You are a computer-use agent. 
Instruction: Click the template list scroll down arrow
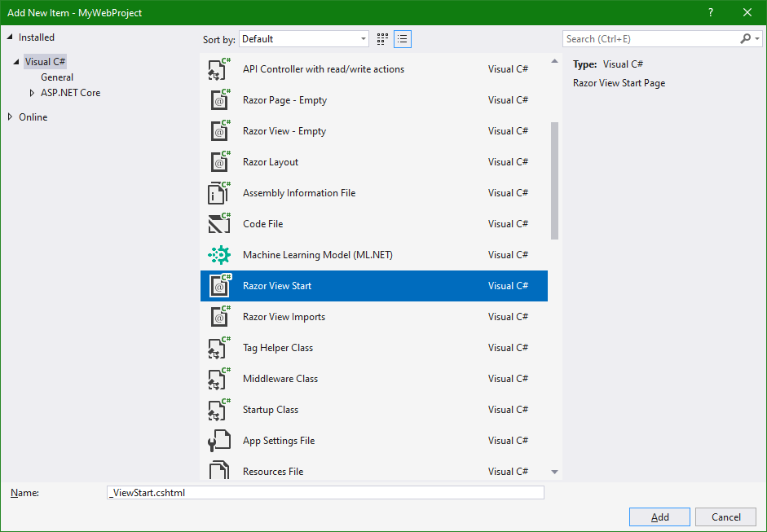pos(554,472)
